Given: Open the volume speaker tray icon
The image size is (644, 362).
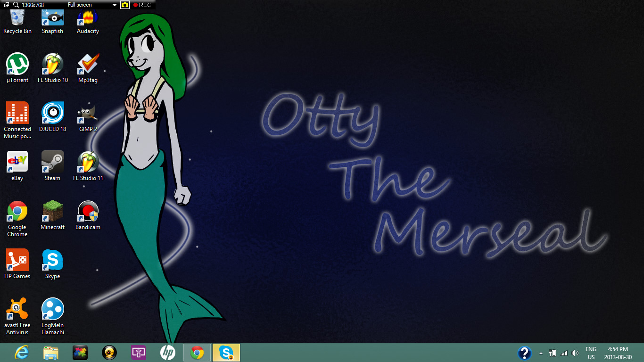Looking at the screenshot, I should click(575, 353).
